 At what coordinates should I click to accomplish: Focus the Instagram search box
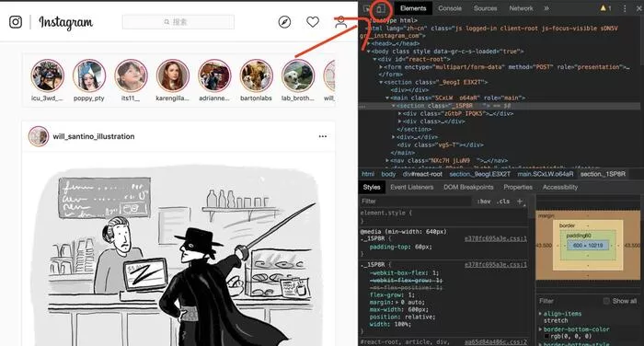178,22
